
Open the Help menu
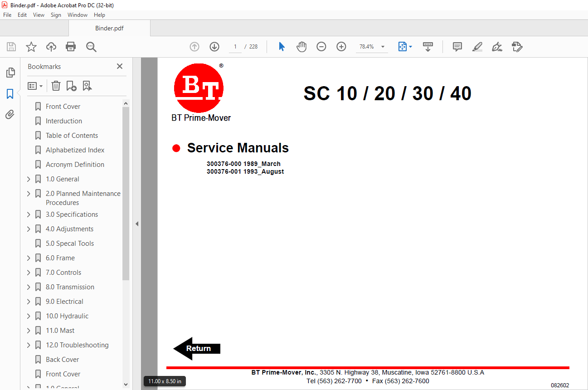[99, 15]
